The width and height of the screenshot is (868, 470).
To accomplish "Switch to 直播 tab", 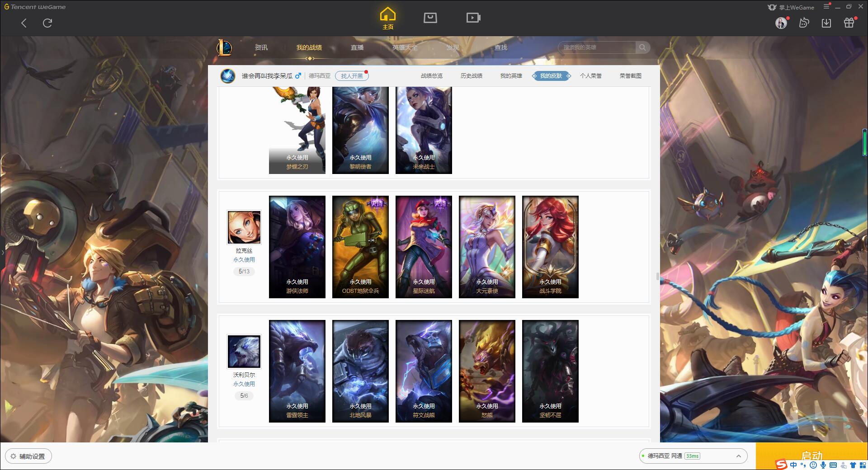I will coord(357,47).
